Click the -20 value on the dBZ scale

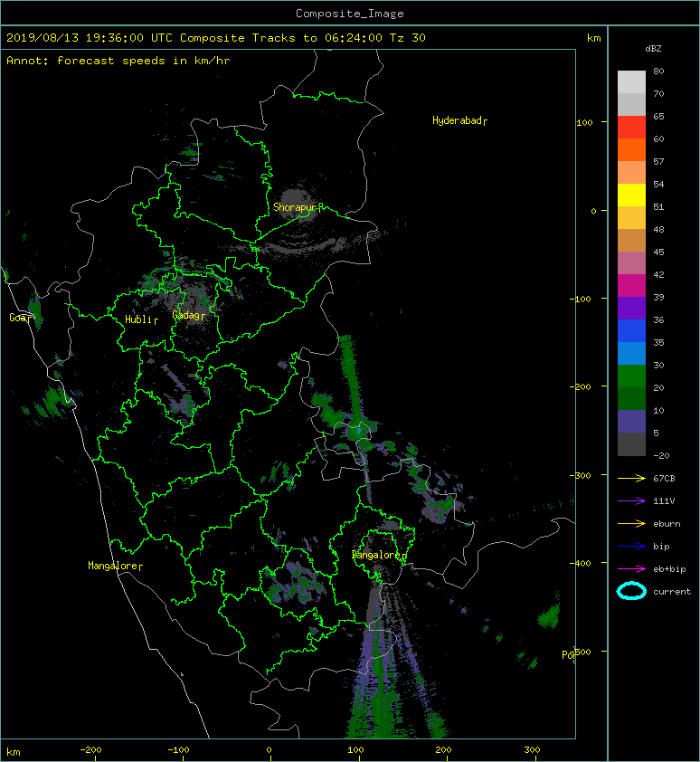click(662, 456)
